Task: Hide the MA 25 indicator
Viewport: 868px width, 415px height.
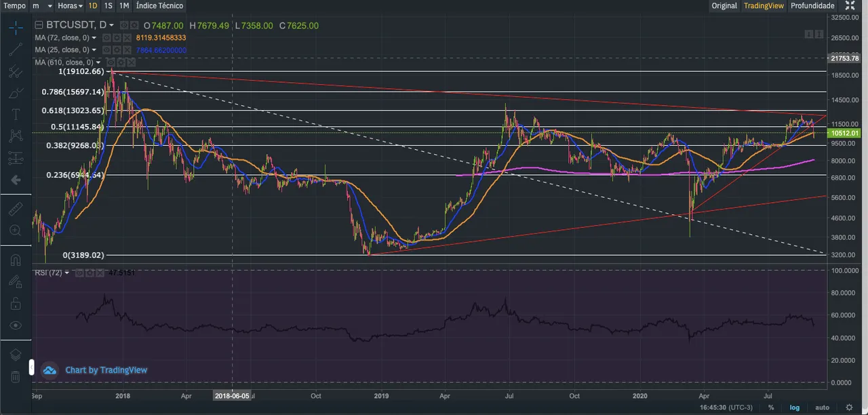Action: point(107,50)
